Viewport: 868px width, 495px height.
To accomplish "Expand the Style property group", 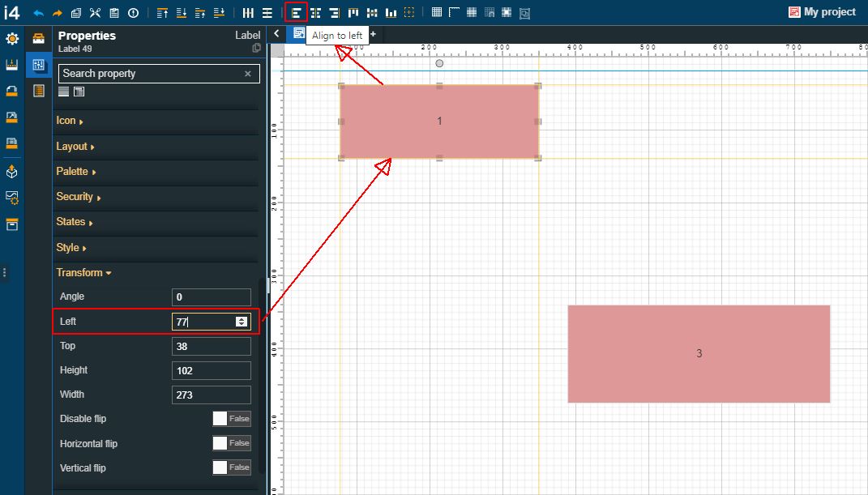I will click(x=71, y=248).
